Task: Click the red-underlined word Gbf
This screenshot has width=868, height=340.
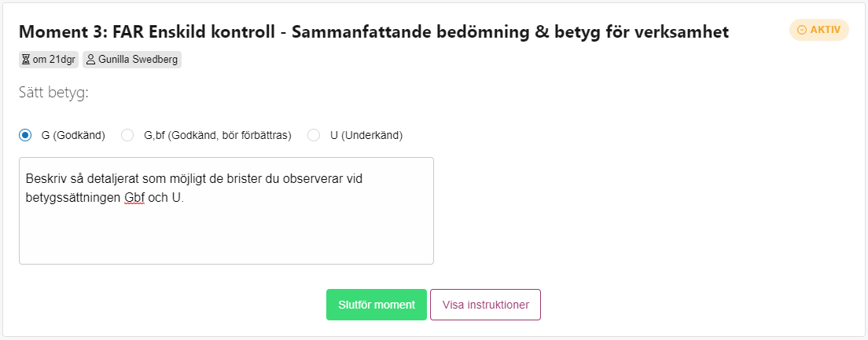Action: [x=135, y=198]
